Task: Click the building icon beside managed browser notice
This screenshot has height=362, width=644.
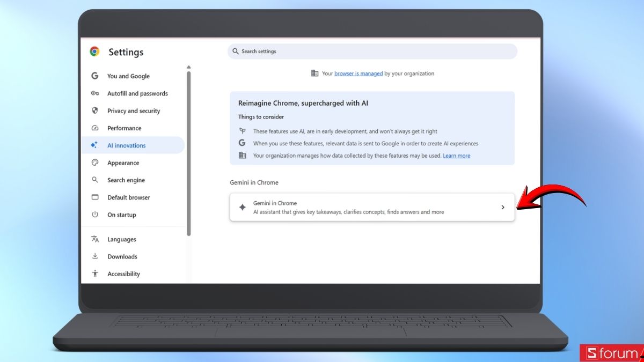Action: 315,73
